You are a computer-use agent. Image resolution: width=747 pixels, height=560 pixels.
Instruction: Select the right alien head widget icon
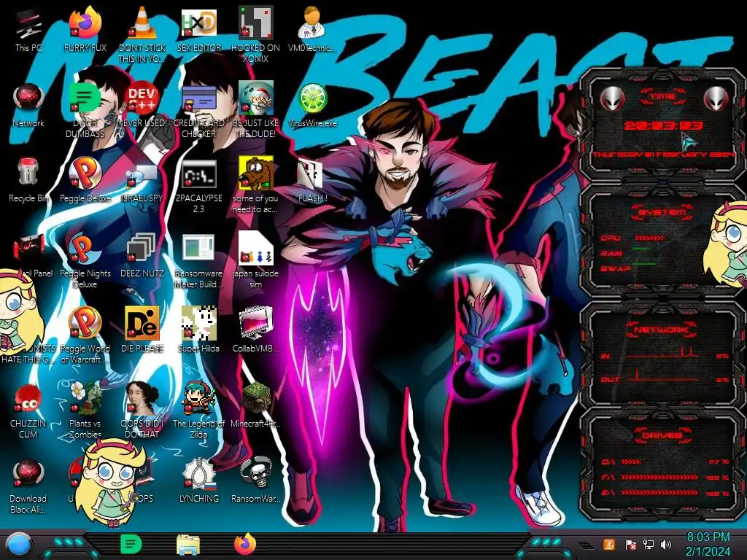[x=716, y=99]
